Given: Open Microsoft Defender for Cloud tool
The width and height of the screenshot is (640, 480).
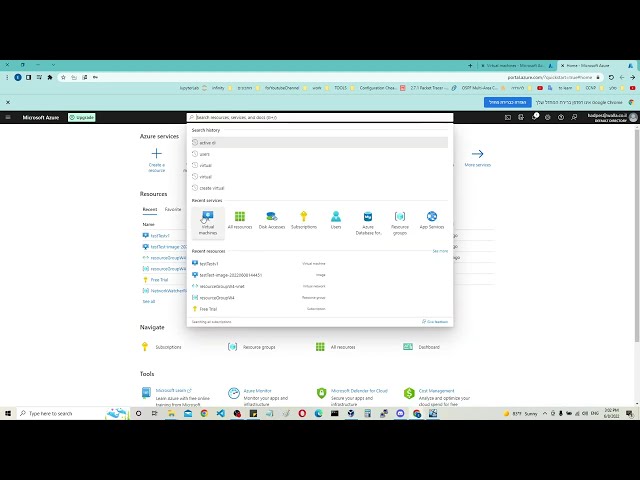Looking at the screenshot, I should pyautogui.click(x=359, y=391).
